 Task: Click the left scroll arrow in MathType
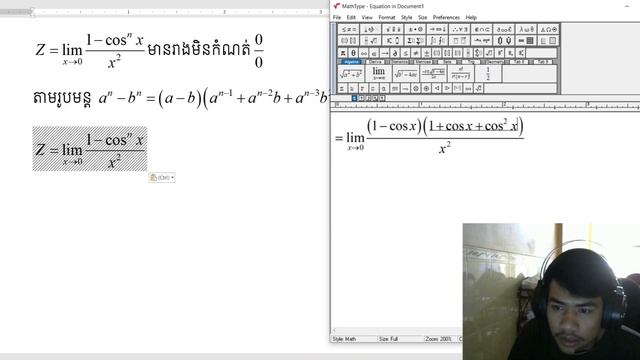[x=334, y=330]
